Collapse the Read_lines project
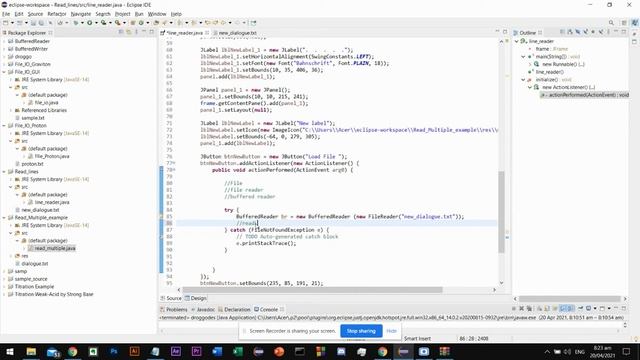 click(4, 172)
